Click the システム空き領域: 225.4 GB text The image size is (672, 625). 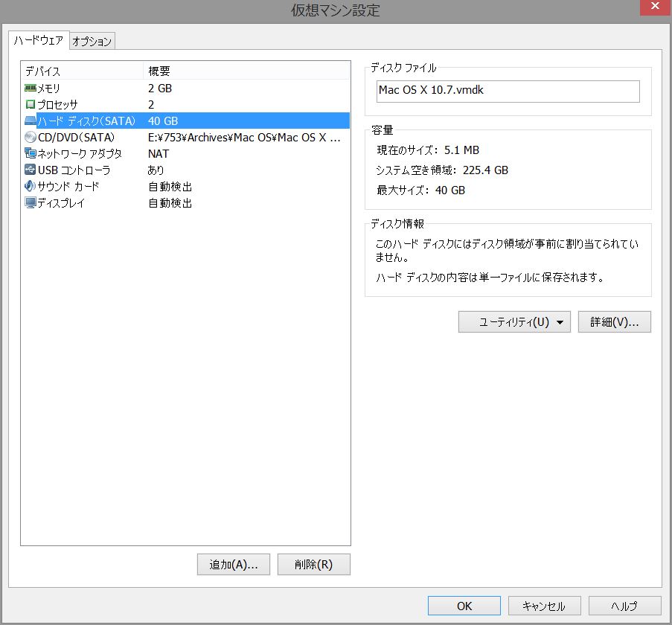coord(442,170)
